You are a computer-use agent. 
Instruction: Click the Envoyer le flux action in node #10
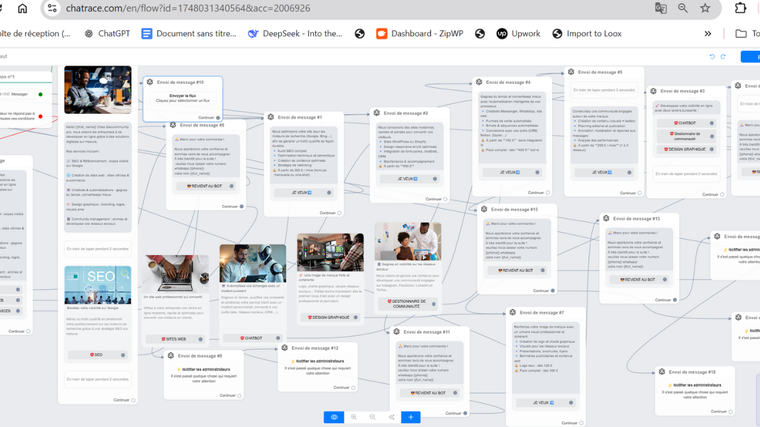(182, 96)
